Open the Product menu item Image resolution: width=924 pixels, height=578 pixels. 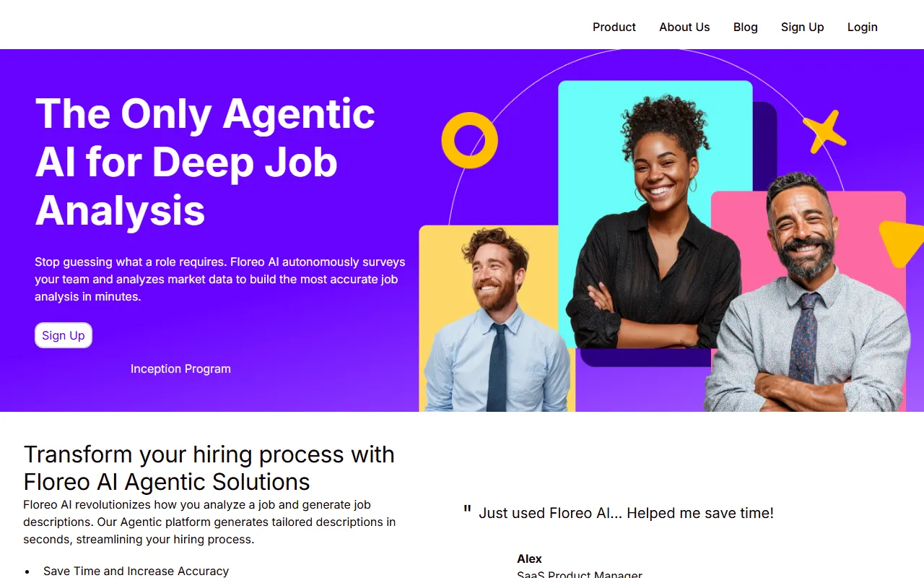[x=614, y=27]
